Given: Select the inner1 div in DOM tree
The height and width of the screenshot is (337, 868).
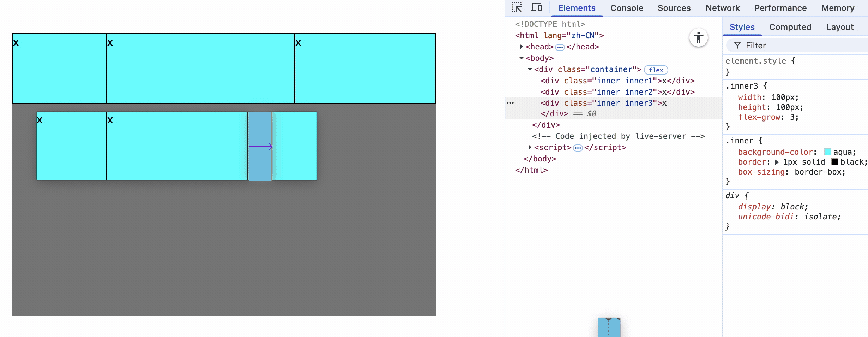Looking at the screenshot, I should (617, 81).
